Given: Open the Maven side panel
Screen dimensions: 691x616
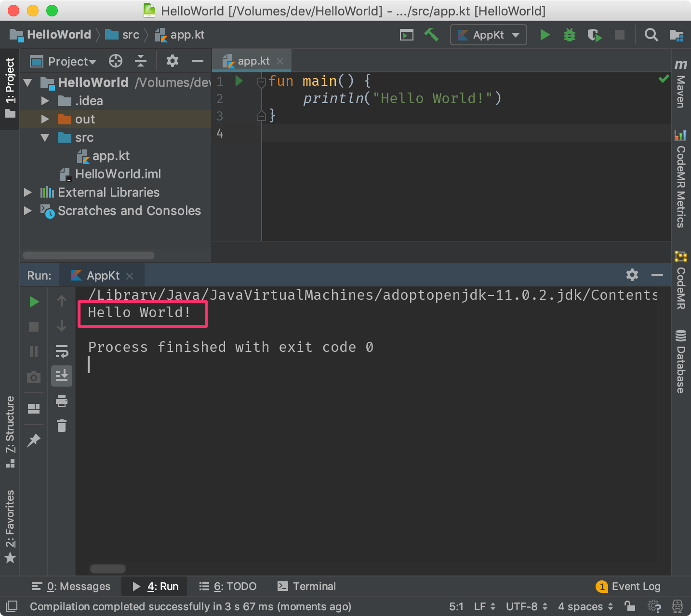Looking at the screenshot, I should click(680, 83).
